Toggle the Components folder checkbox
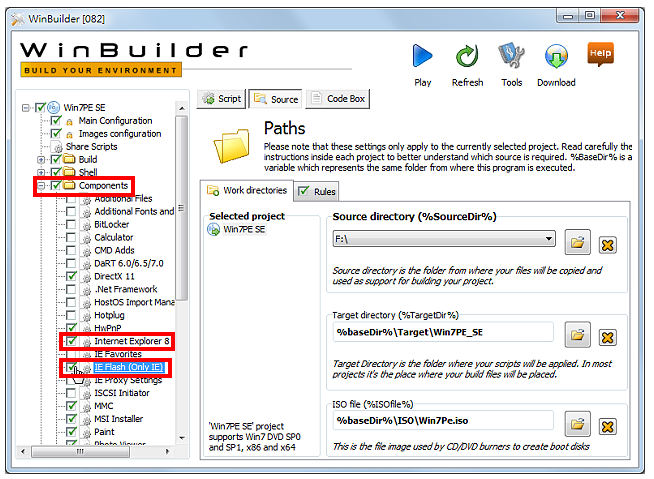The width and height of the screenshot is (654, 479). (56, 185)
